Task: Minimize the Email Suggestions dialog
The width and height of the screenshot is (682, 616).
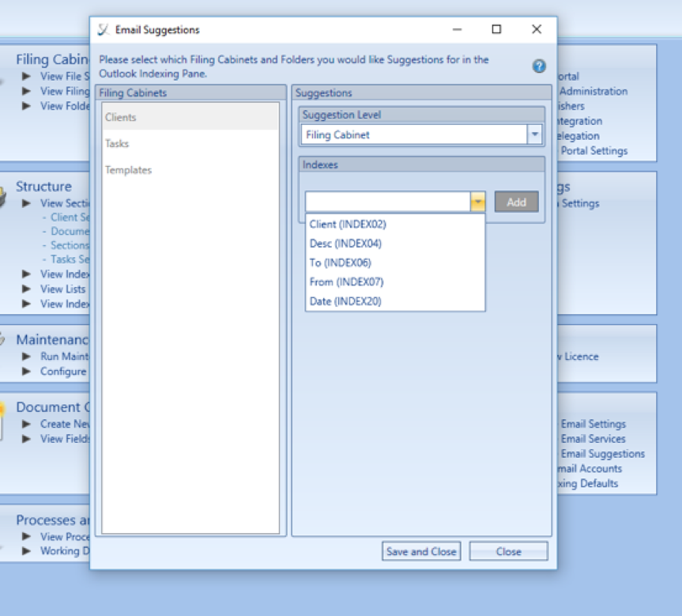Action: 457,29
